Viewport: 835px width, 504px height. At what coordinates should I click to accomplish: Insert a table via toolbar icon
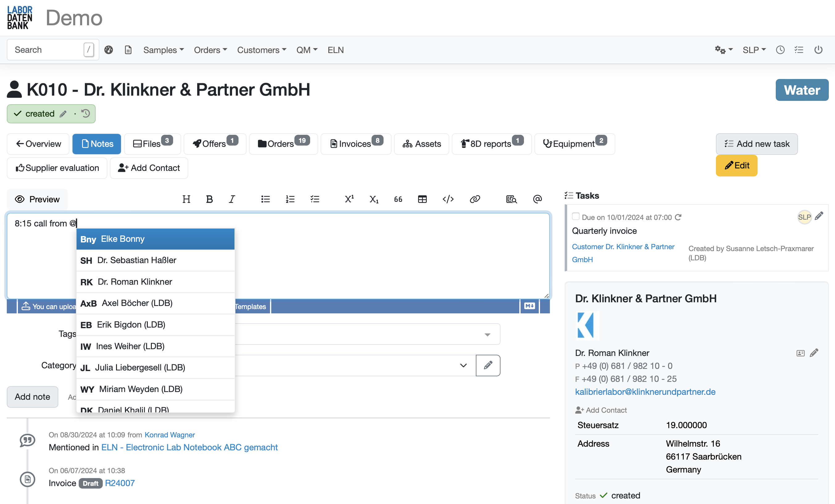point(422,199)
